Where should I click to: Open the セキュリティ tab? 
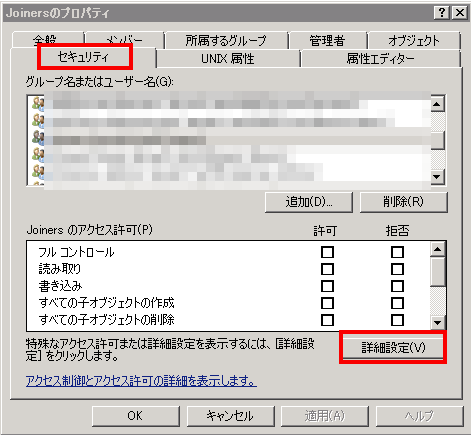(83, 57)
